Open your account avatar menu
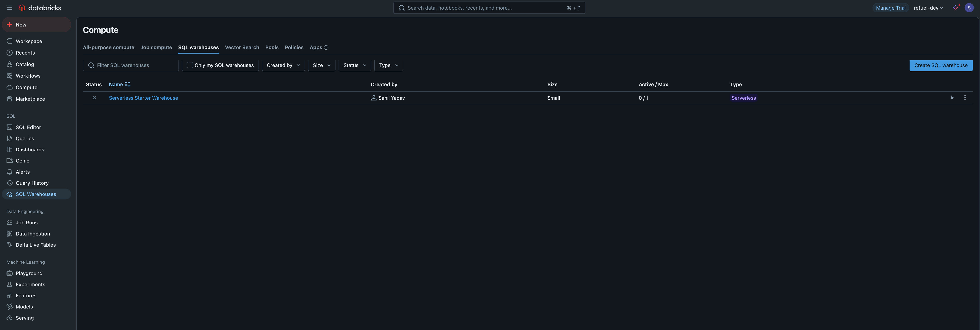980x330 pixels. click(969, 7)
